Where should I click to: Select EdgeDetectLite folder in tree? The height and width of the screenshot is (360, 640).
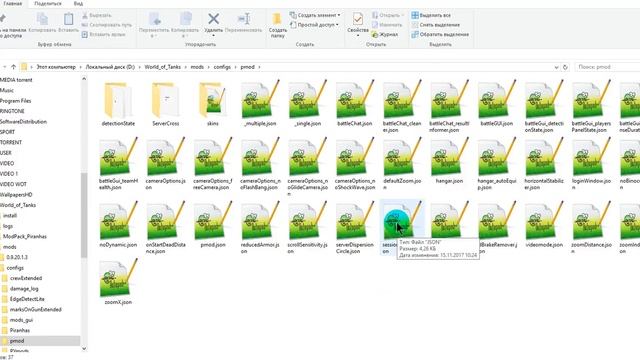pyautogui.click(x=27, y=299)
